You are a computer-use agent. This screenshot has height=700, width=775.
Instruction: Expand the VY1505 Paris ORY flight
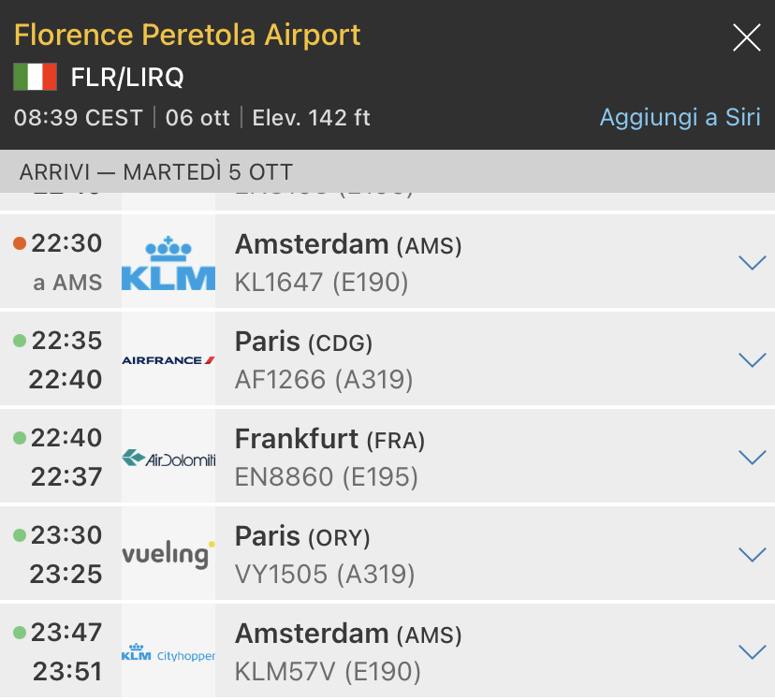coord(752,554)
